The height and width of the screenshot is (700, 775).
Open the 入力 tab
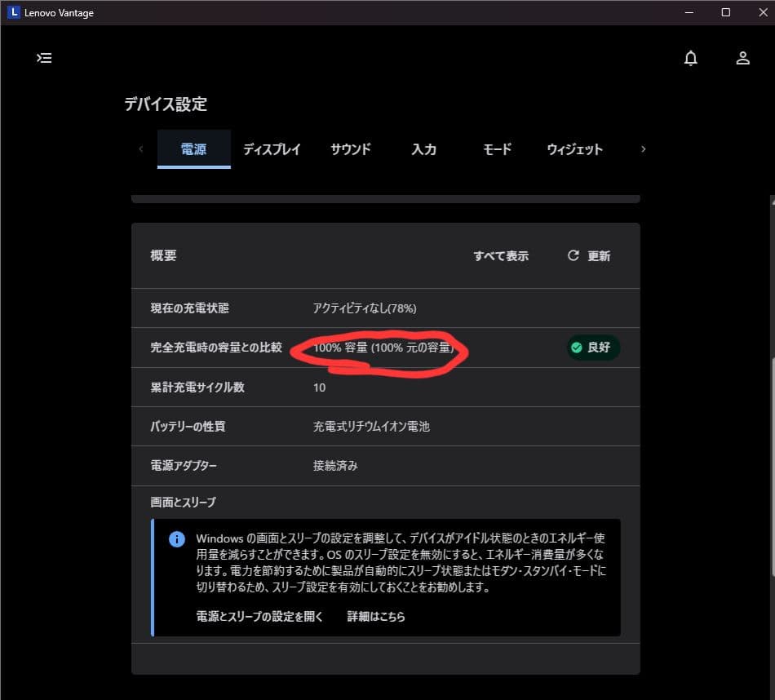(423, 149)
